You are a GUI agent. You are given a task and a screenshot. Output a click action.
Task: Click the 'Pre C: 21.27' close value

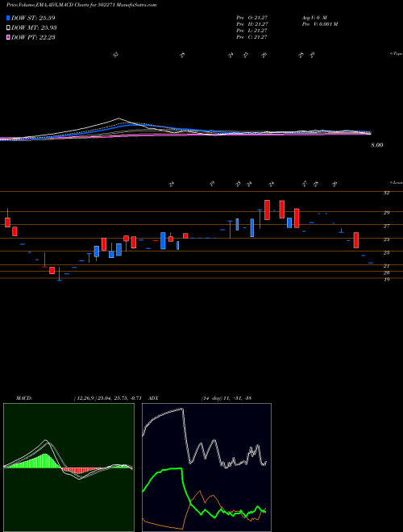click(251, 37)
